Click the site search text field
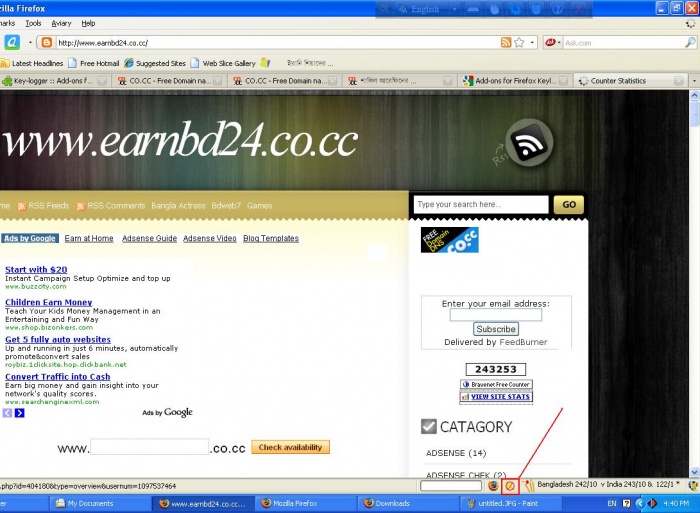The height and width of the screenshot is (513, 700). 481,204
